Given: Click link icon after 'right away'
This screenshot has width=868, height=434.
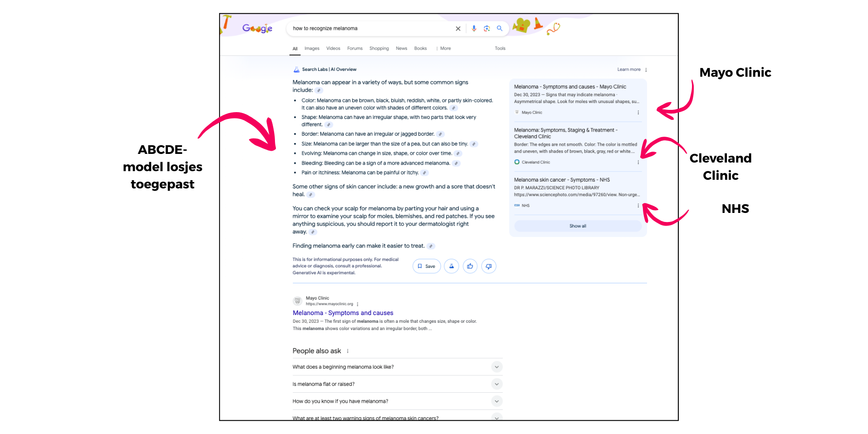Looking at the screenshot, I should pos(313,232).
